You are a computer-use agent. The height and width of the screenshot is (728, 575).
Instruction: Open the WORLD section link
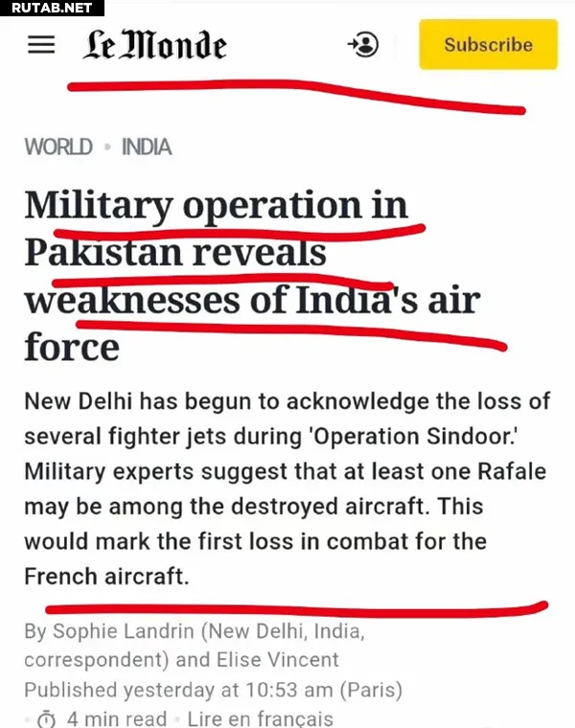[x=58, y=148]
